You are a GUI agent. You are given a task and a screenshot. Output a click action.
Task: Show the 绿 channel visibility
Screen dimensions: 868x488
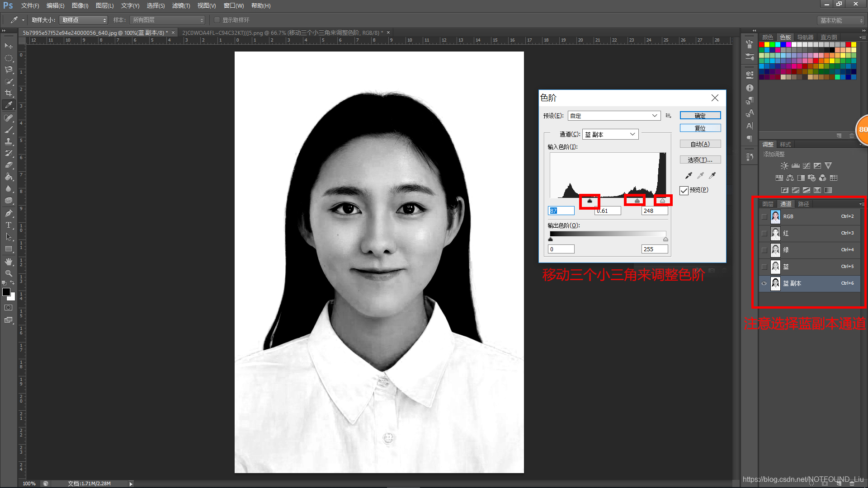pyautogui.click(x=764, y=250)
